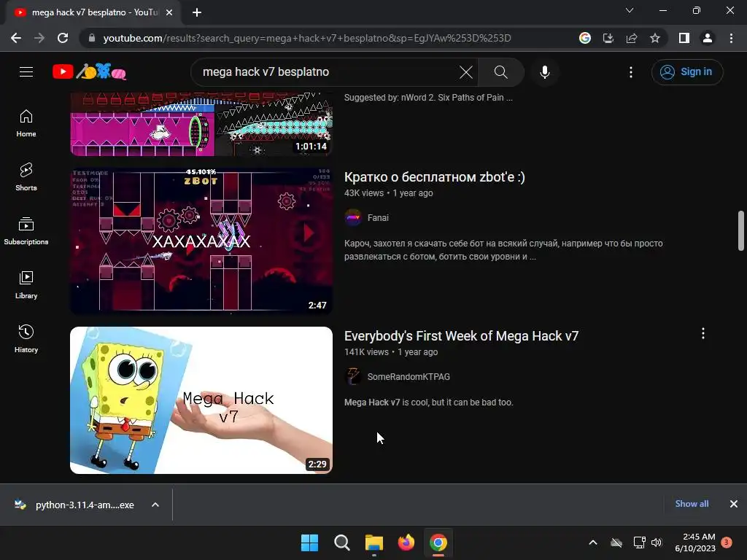Open taskbar search
Image resolution: width=747 pixels, height=560 pixels.
341,542
